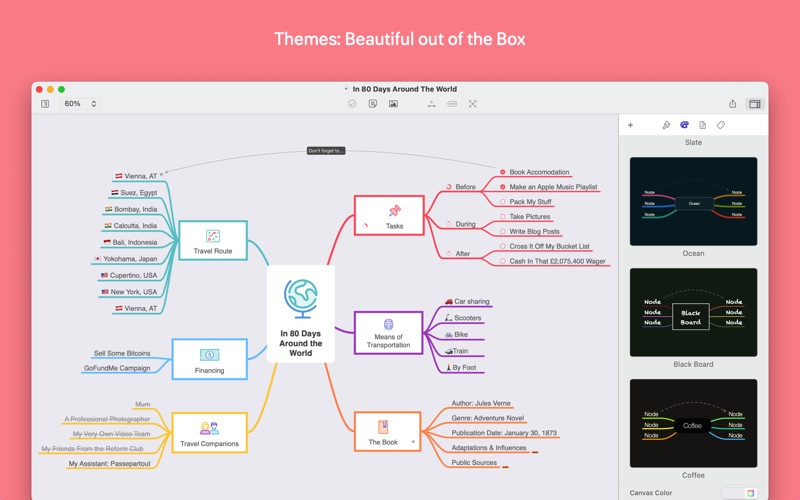The height and width of the screenshot is (500, 800).
Task: Switch to the document notes inspector tab
Action: pyautogui.click(x=703, y=125)
